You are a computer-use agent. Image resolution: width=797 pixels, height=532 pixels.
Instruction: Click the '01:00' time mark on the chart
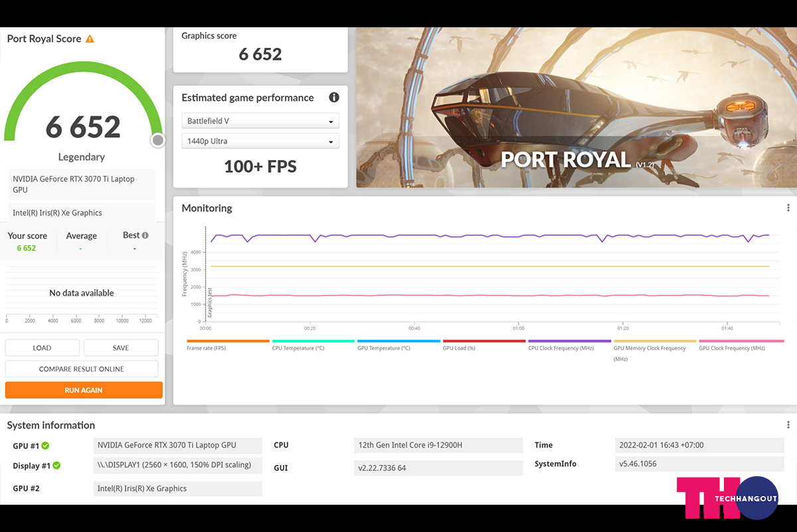519,328
